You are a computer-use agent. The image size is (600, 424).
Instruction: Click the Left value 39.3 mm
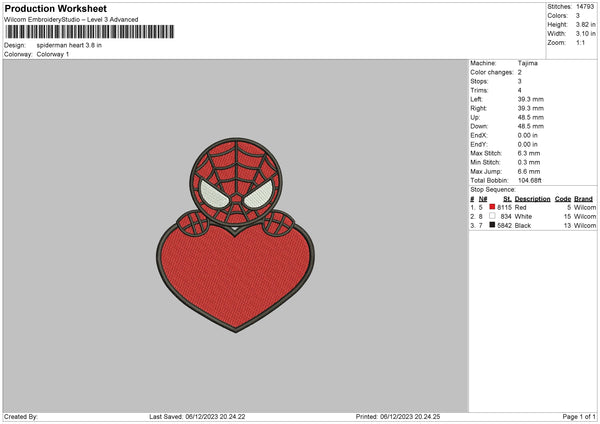tap(531, 99)
